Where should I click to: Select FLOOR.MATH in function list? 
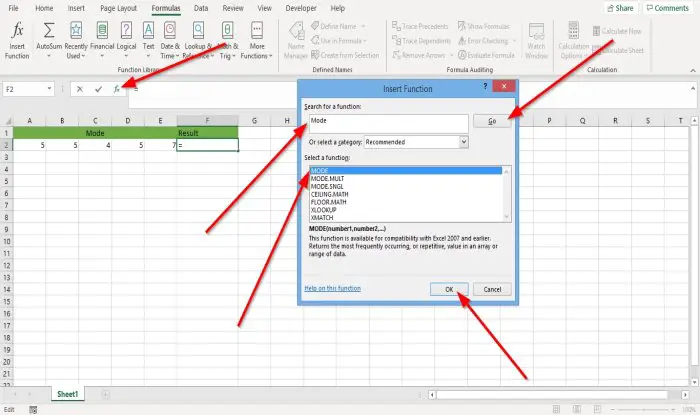[406, 202]
